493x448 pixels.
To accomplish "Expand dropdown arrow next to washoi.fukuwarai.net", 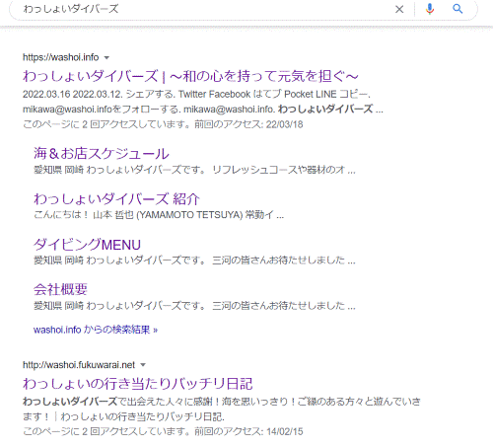I will click(143, 365).
